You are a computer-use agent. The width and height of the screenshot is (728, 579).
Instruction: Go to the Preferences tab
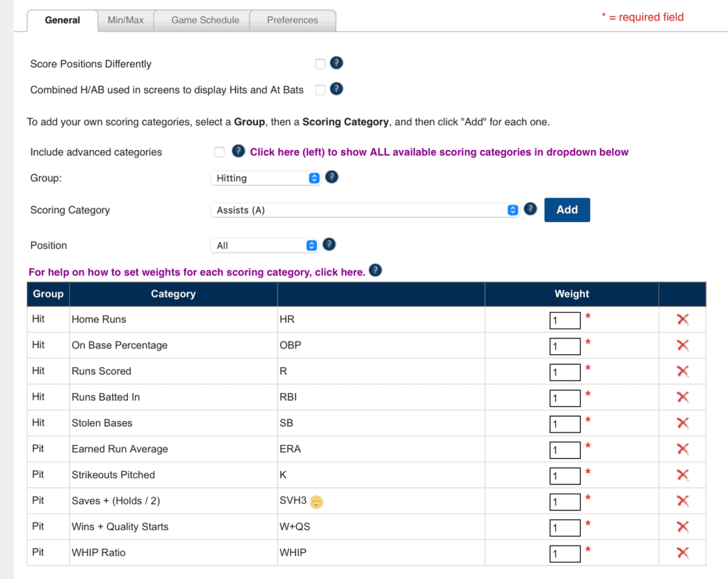click(x=292, y=21)
